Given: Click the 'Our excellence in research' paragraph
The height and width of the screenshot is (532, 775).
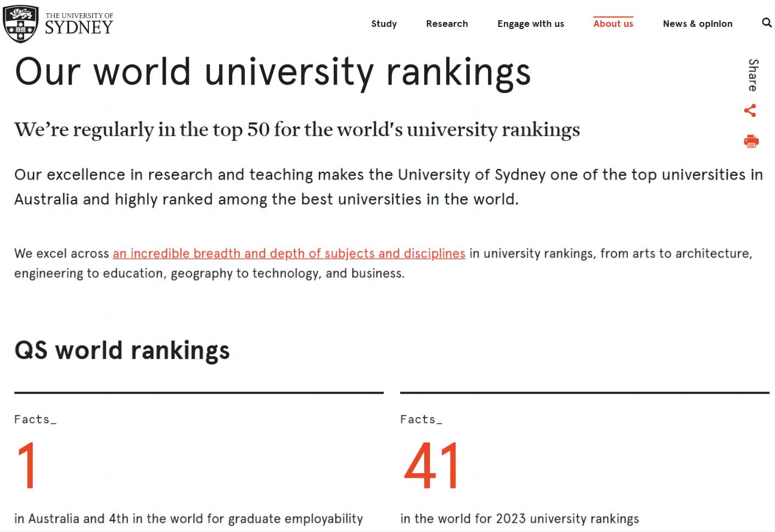Looking at the screenshot, I should pyautogui.click(x=389, y=187).
